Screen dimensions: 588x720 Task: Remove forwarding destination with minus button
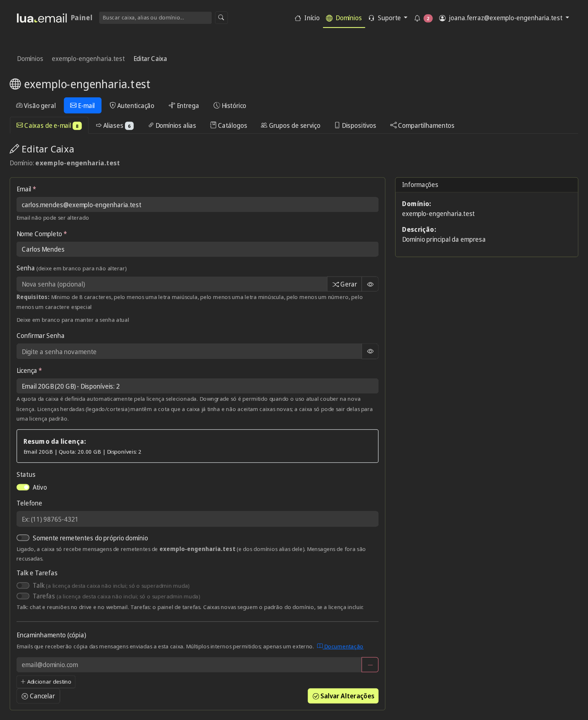[x=370, y=665]
